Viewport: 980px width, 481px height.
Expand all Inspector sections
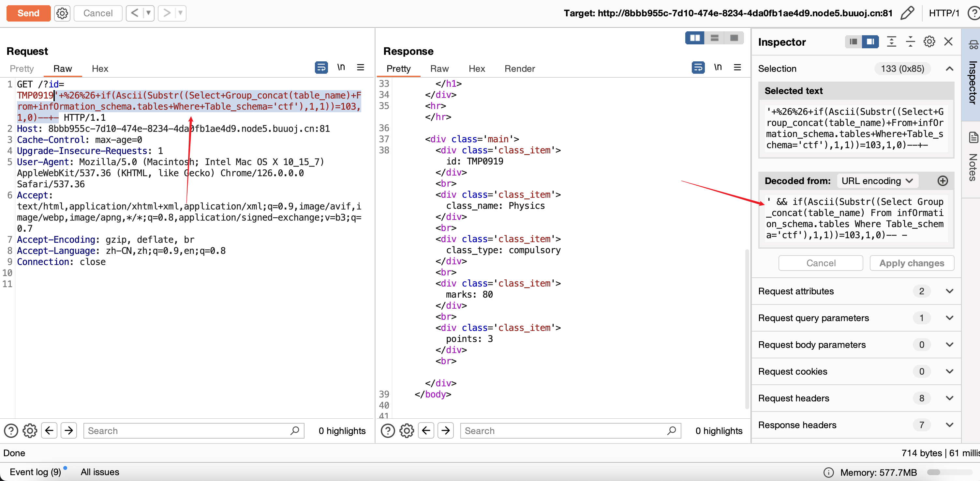[891, 41]
